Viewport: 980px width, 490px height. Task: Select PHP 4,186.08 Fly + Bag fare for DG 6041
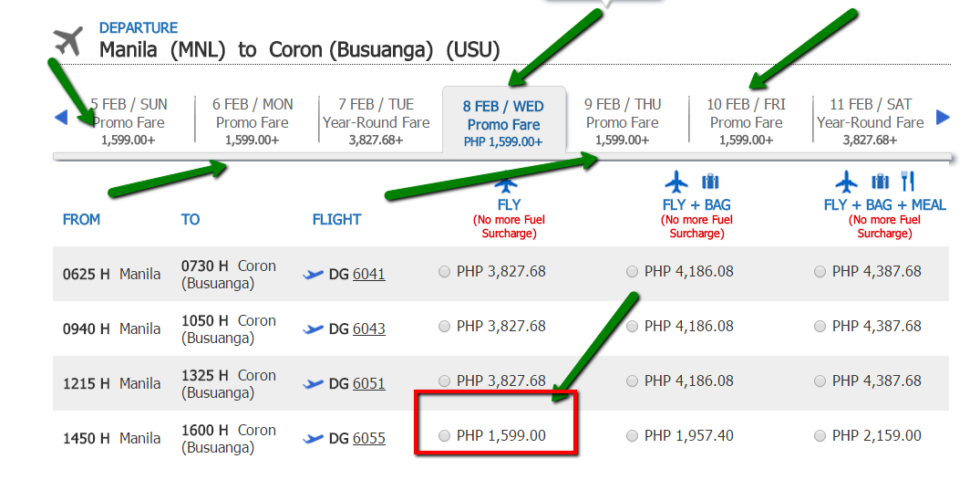[633, 272]
